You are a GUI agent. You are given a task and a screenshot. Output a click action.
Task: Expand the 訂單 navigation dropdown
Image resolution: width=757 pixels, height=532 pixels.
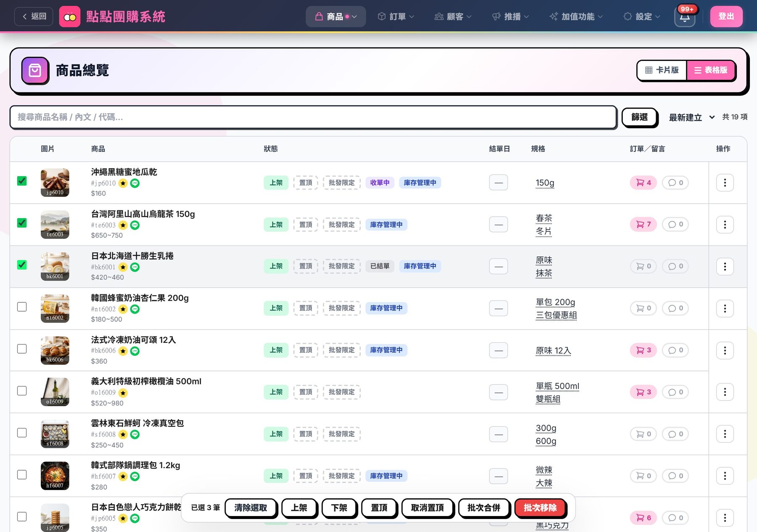[x=396, y=17]
